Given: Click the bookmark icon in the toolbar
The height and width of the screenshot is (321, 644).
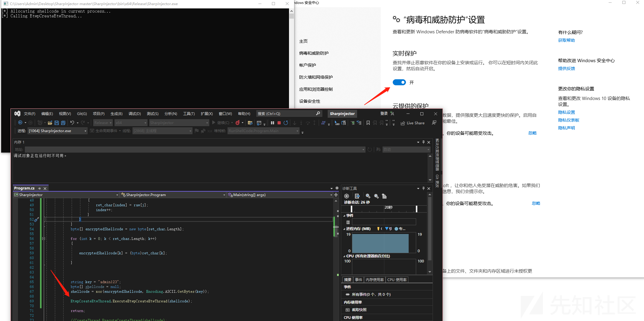Looking at the screenshot, I should pyautogui.click(x=368, y=123).
